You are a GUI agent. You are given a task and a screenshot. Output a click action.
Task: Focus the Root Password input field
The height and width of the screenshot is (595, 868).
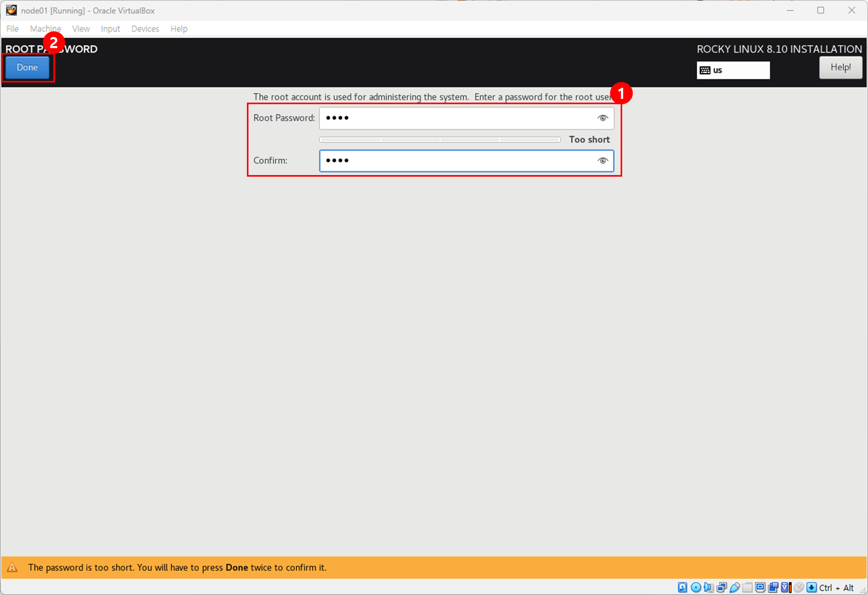[x=466, y=118]
